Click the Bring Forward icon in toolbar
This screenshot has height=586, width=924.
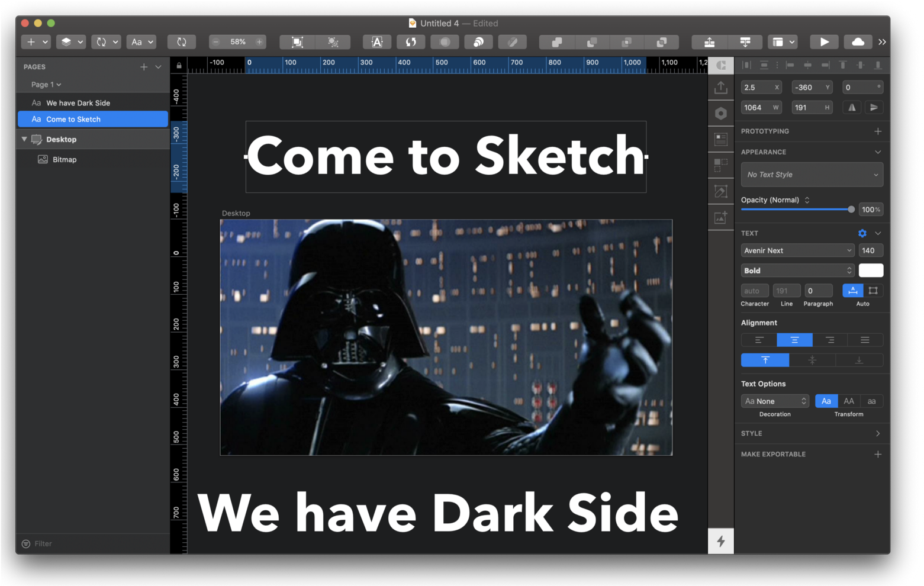[x=709, y=42]
